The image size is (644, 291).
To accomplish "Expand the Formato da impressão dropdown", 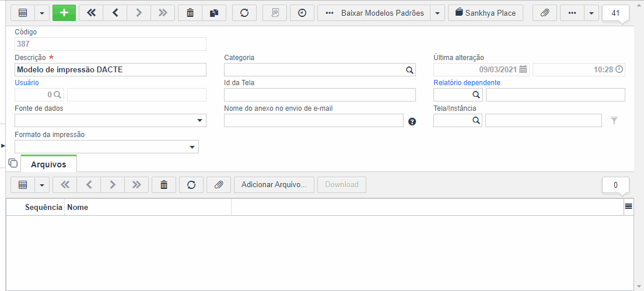I will [x=192, y=147].
